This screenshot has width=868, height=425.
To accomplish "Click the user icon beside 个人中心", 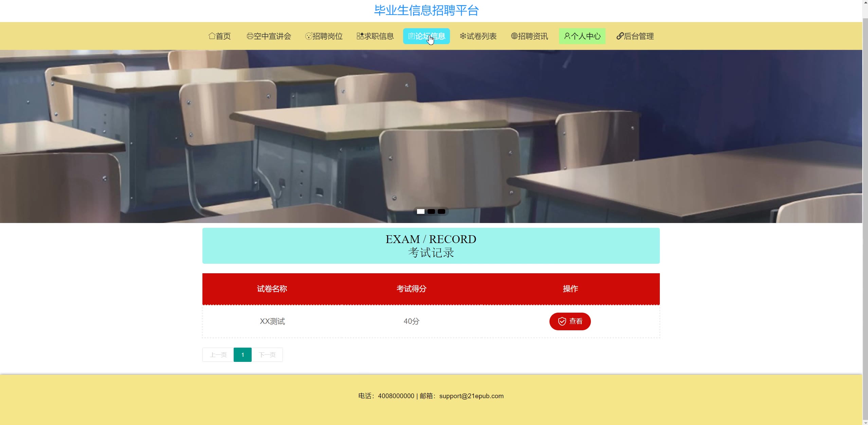I will point(567,36).
